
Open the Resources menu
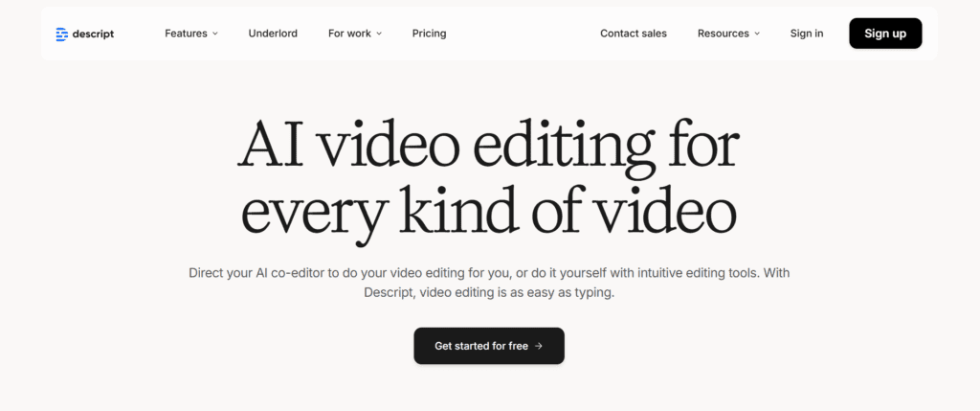tap(723, 34)
